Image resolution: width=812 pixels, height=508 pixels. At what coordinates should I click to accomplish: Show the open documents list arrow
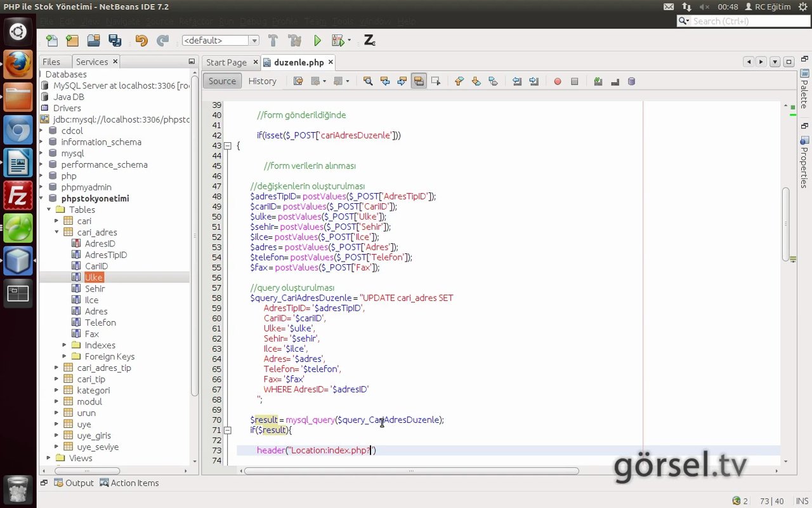point(775,62)
